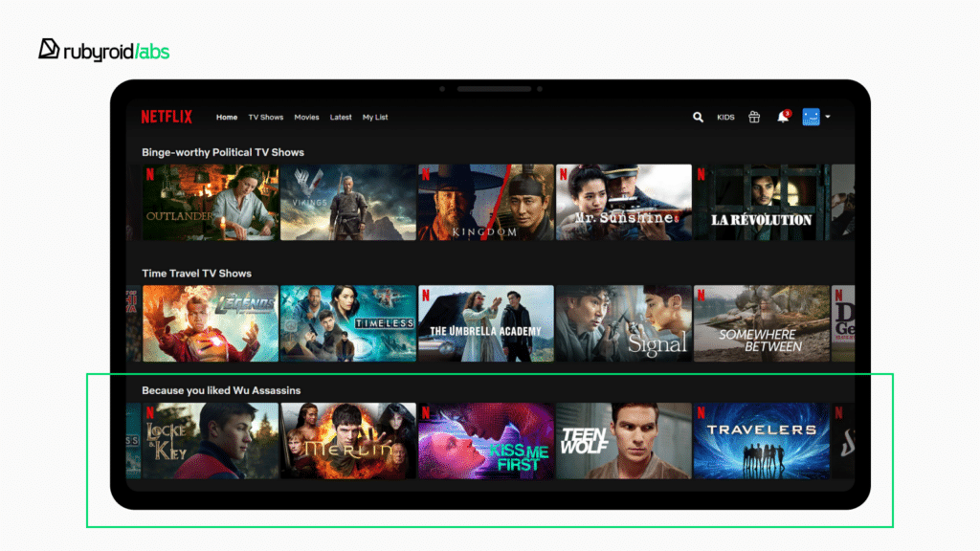Switch to KIDS mode
Viewport: 980px width, 551px height.
point(725,118)
